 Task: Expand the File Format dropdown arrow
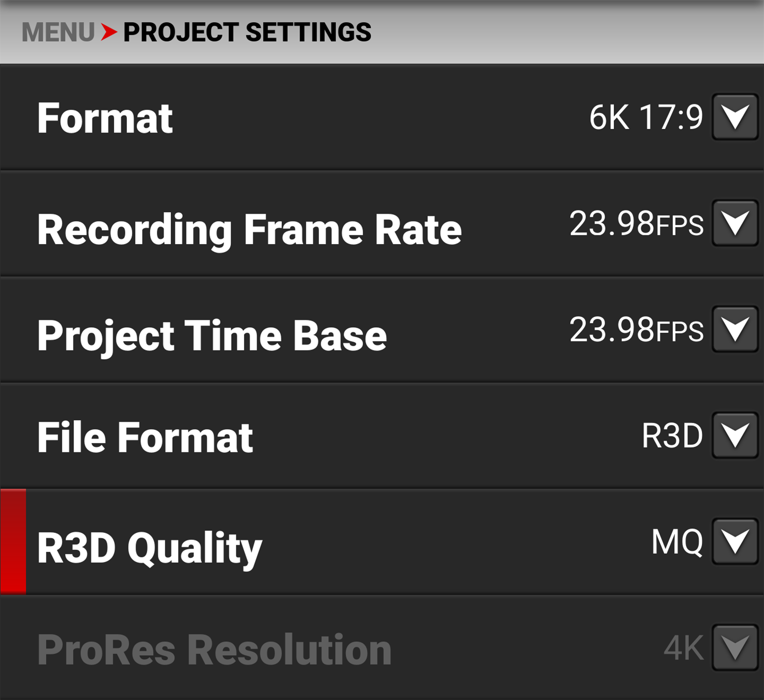tap(735, 436)
